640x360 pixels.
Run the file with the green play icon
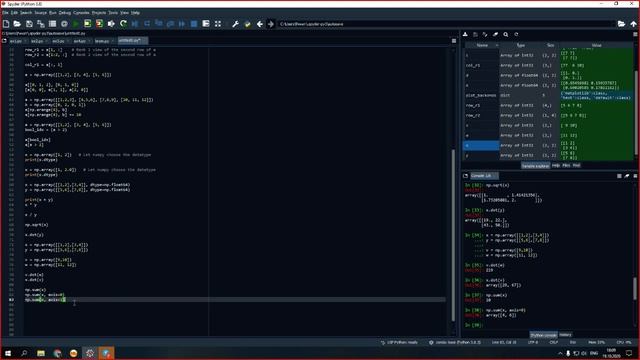coord(76,24)
